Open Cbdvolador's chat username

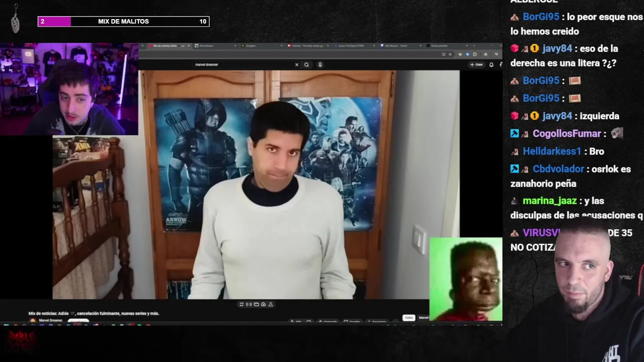pos(558,169)
